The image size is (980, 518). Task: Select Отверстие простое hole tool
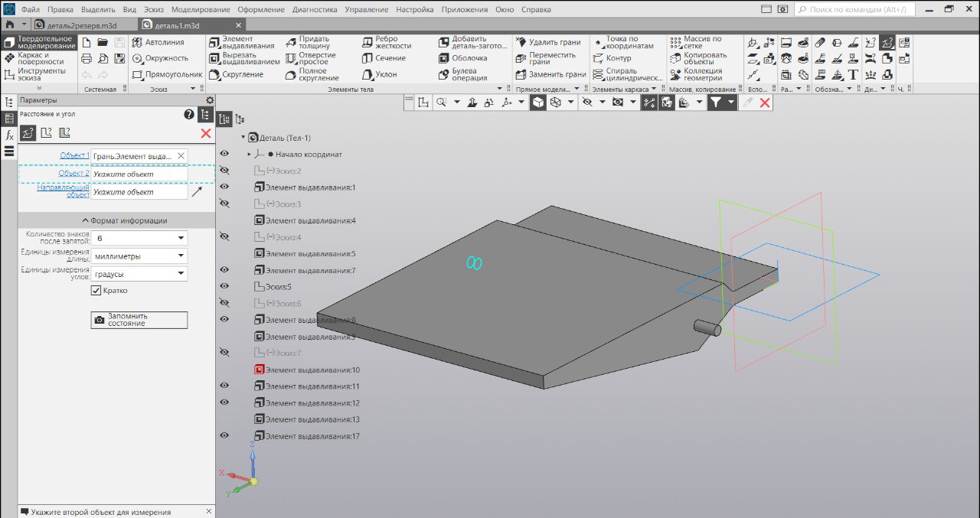[310, 58]
